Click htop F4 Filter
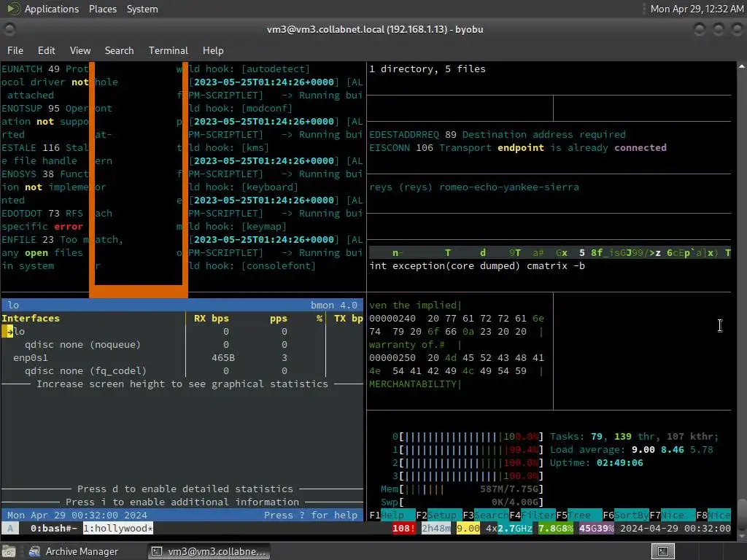Image resolution: width=747 pixels, height=560 pixels. point(533,516)
